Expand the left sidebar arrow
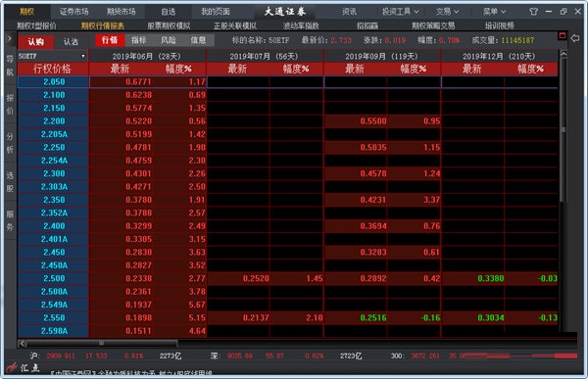This screenshot has width=588, height=379. 10,38
